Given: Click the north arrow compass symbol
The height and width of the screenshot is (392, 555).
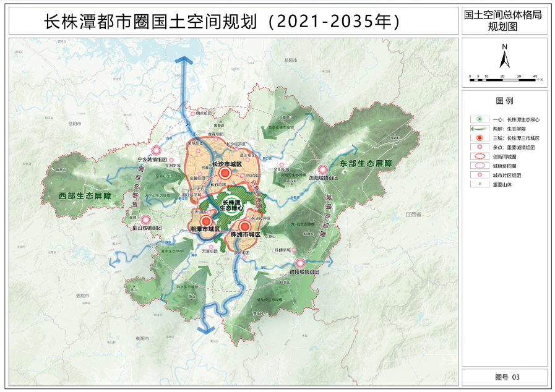Looking at the screenshot, I should tap(504, 57).
